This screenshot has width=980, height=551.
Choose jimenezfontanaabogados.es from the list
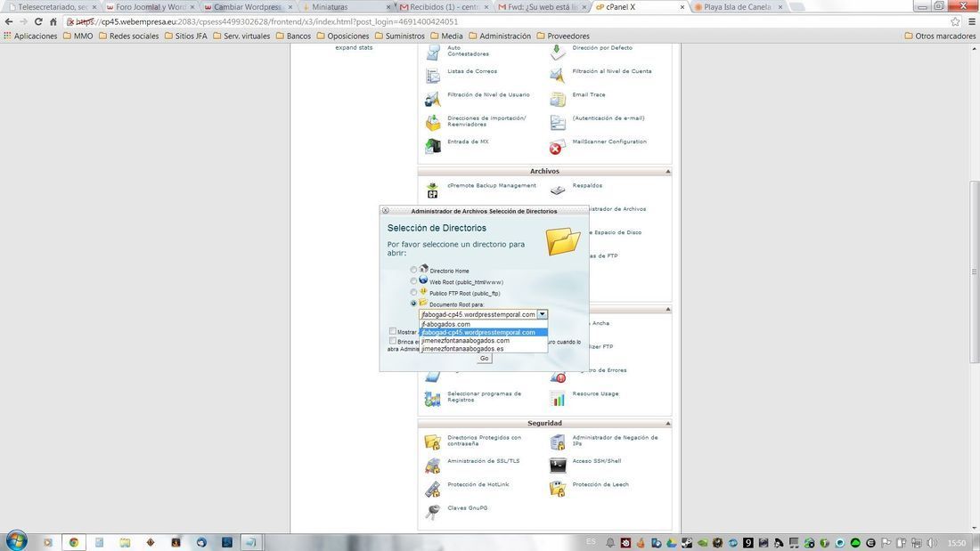click(x=484, y=349)
